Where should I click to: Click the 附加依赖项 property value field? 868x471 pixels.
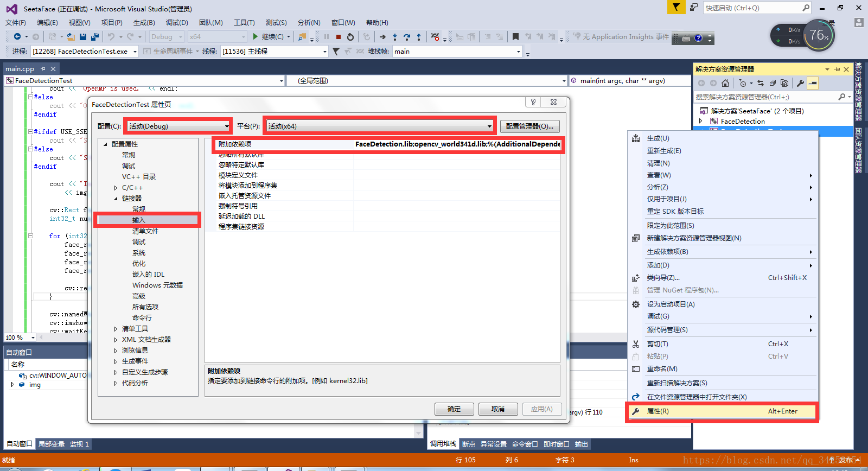(x=457, y=144)
